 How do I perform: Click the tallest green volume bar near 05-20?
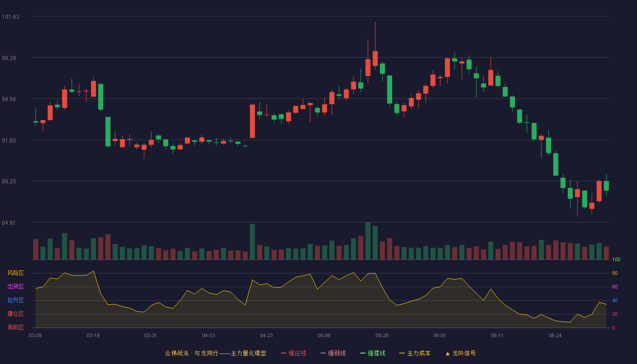[368, 241]
